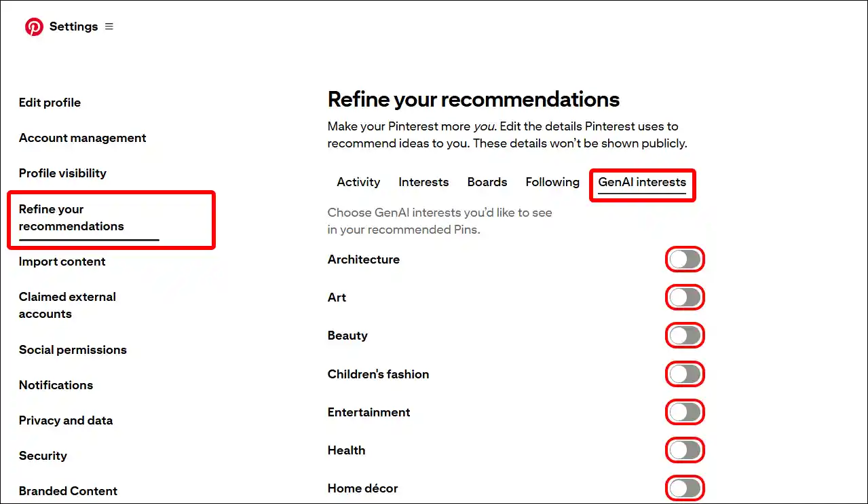Switch to the Activity tab
Viewport: 868px width, 504px height.
click(358, 182)
